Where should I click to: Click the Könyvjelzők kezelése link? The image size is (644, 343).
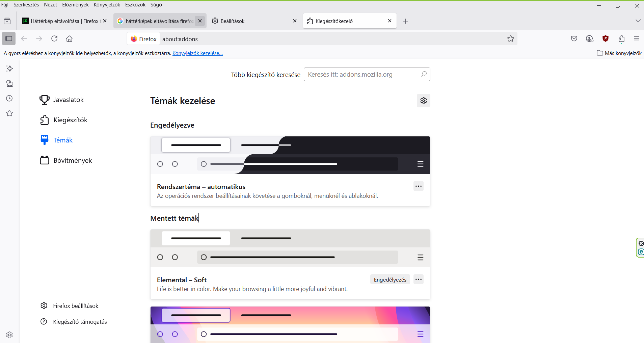click(197, 53)
